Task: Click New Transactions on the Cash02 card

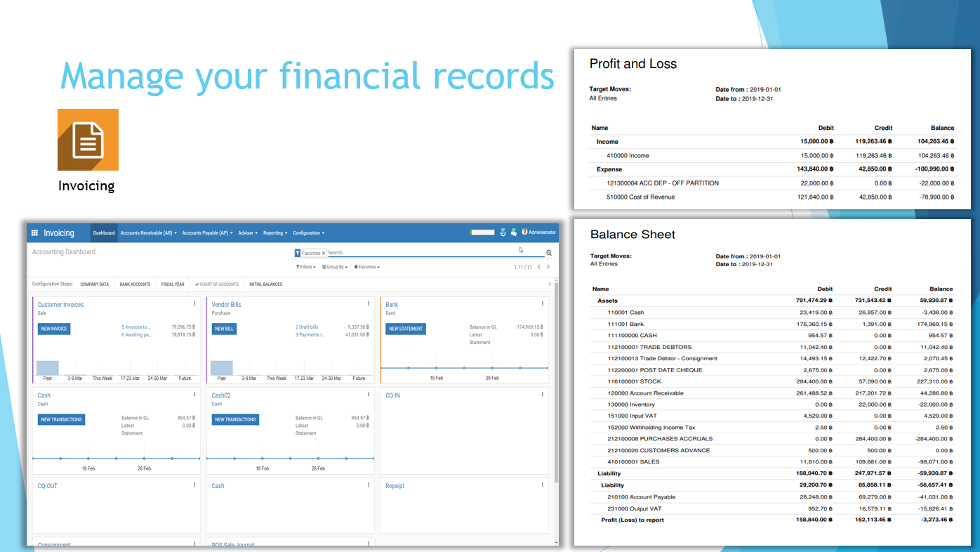Action: (x=235, y=419)
